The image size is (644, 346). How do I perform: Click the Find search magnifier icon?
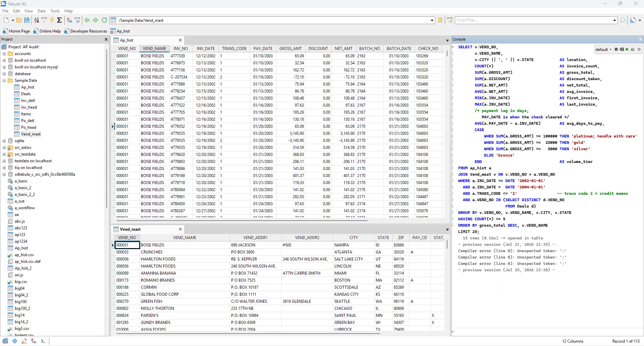click(x=623, y=20)
